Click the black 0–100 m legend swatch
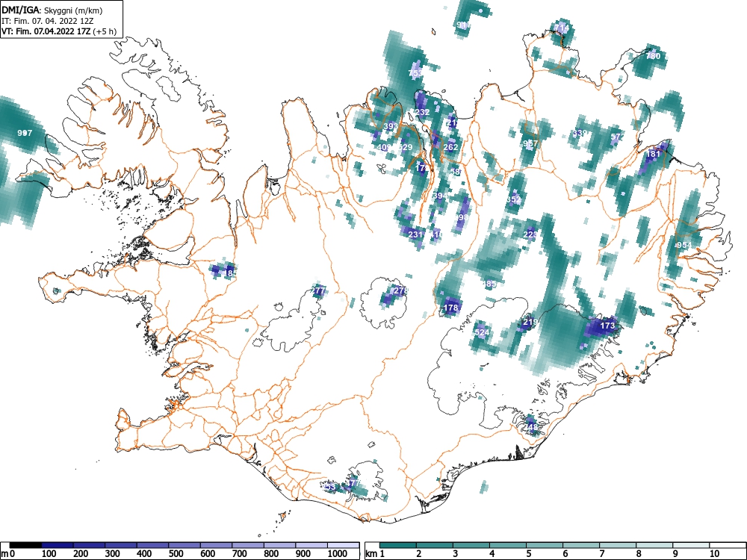 click(25, 545)
